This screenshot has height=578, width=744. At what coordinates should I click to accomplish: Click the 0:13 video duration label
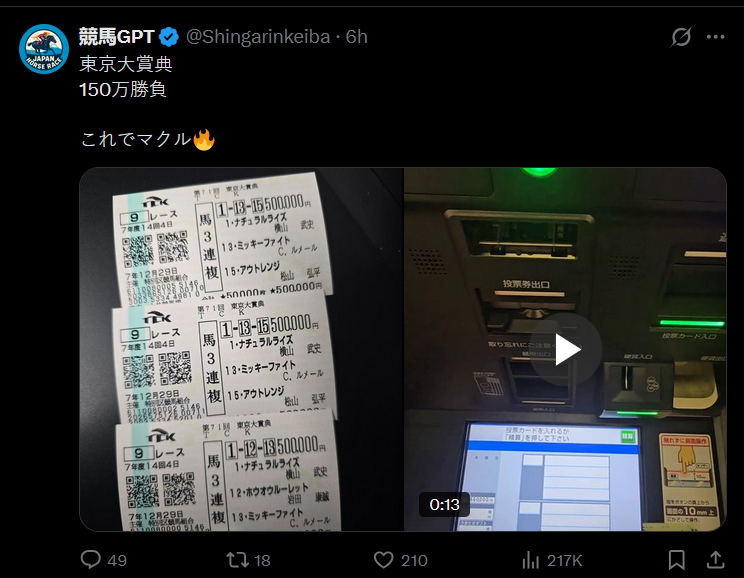(x=445, y=504)
